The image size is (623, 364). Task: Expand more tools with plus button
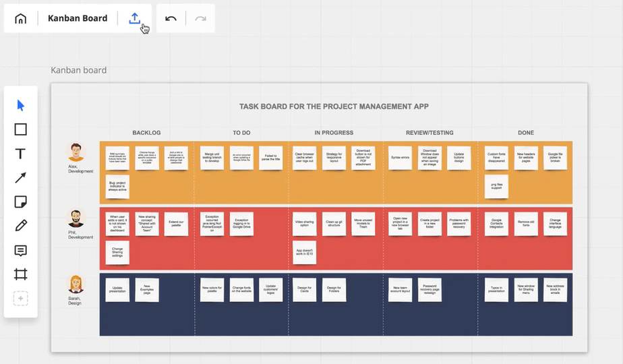pyautogui.click(x=21, y=299)
